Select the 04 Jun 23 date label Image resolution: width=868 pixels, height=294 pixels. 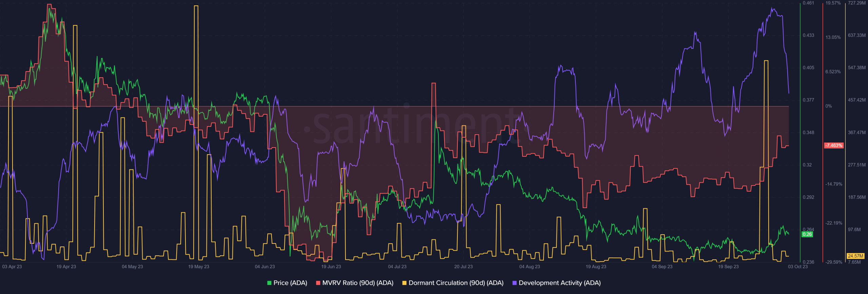point(265,267)
